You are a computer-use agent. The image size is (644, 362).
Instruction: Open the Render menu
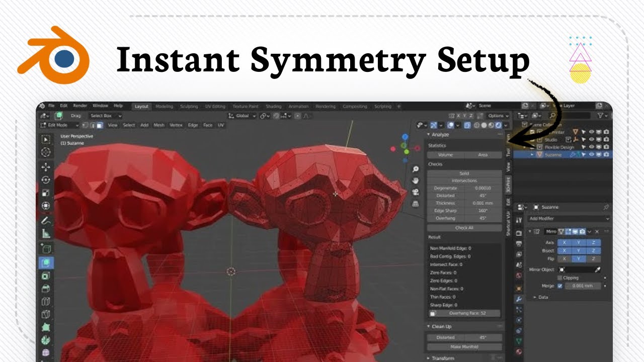click(x=80, y=106)
